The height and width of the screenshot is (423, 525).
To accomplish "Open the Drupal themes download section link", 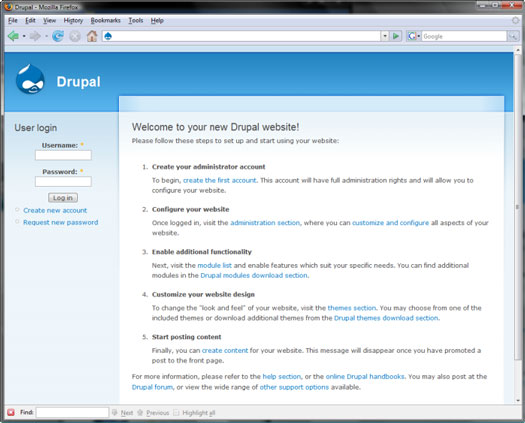I will point(386,318).
